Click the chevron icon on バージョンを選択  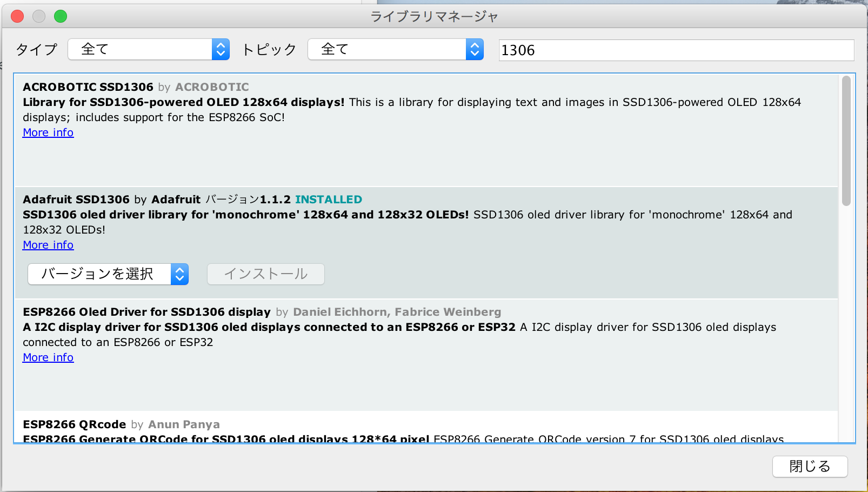179,274
